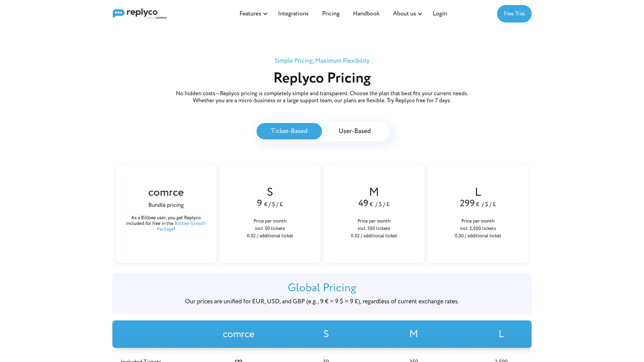The height and width of the screenshot is (362, 644).
Task: Open the Handbook nav link
Action: [366, 14]
